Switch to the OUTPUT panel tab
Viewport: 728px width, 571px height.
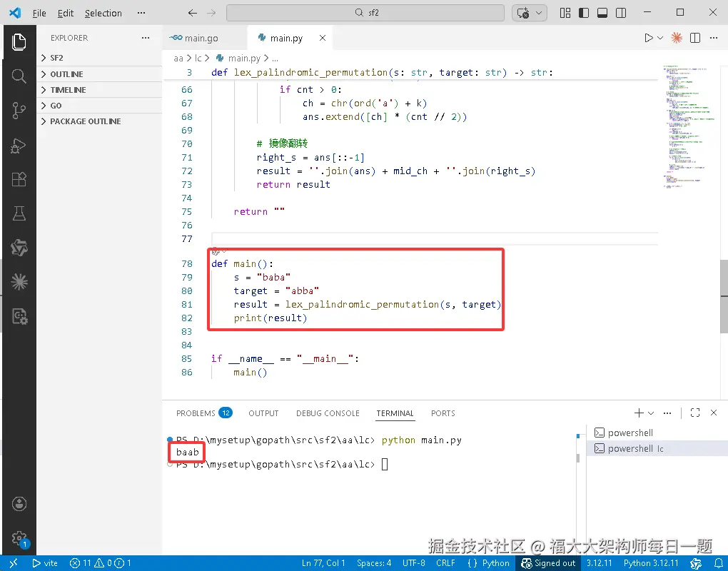(x=263, y=413)
